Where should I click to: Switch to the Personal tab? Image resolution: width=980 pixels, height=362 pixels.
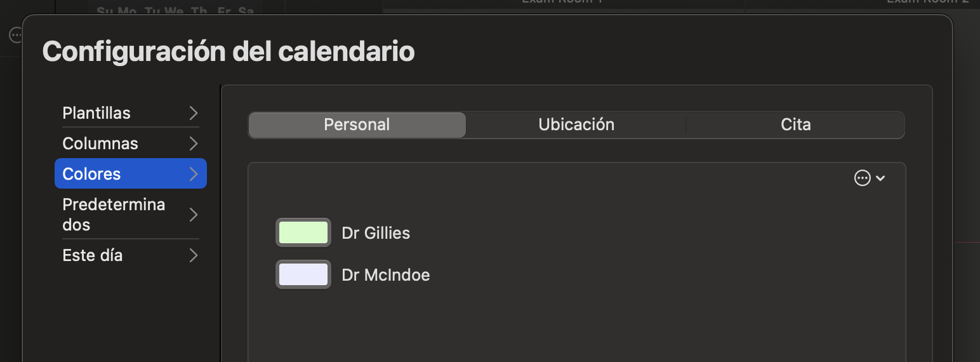coord(357,124)
